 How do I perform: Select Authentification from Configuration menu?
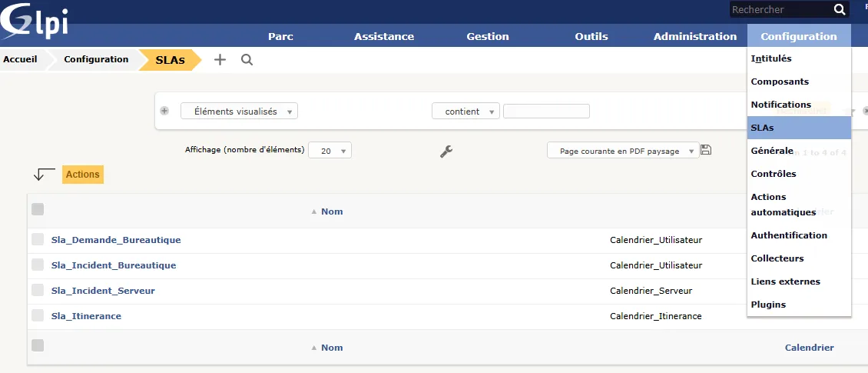[x=799, y=235]
